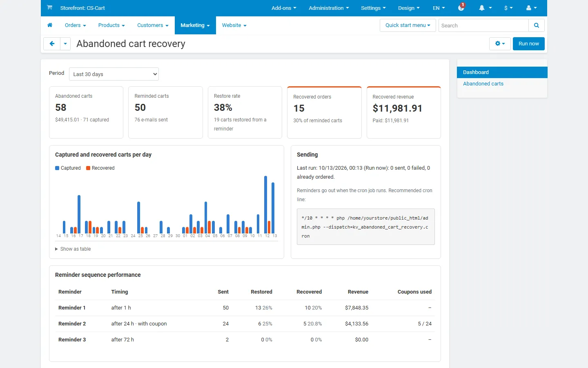Open the user account menu icon
588x368 pixels.
531,8
